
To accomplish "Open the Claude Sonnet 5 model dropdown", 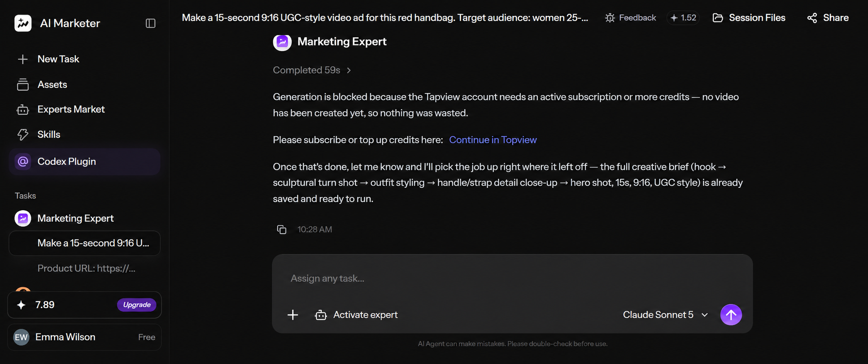I will coord(665,315).
